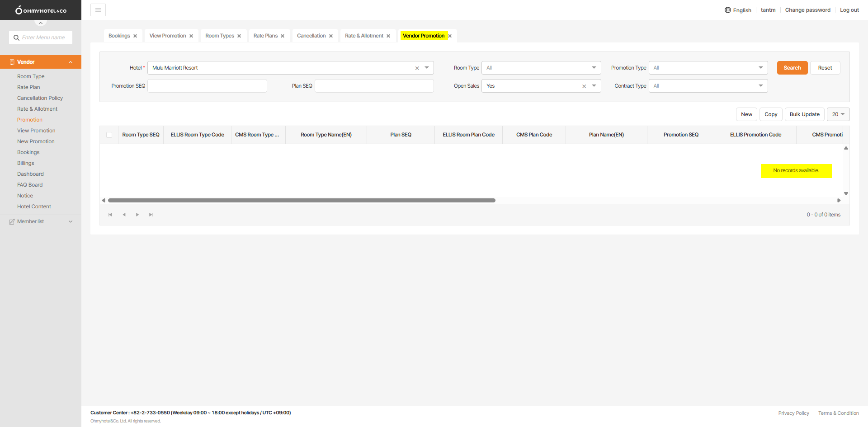868x427 pixels.
Task: Close the Rate Plans tab
Action: click(283, 36)
